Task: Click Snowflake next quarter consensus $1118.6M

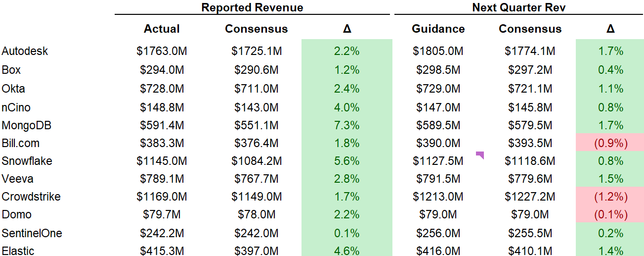Action: [530, 161]
